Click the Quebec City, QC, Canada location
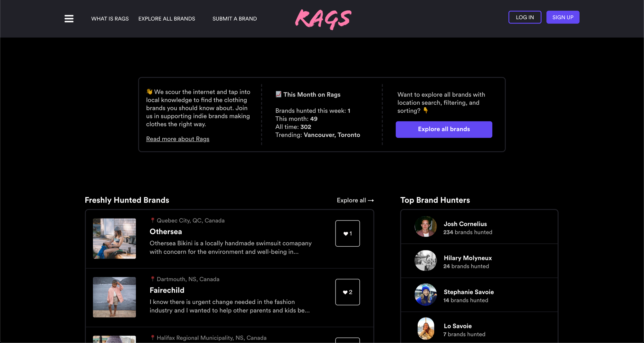 [187, 220]
